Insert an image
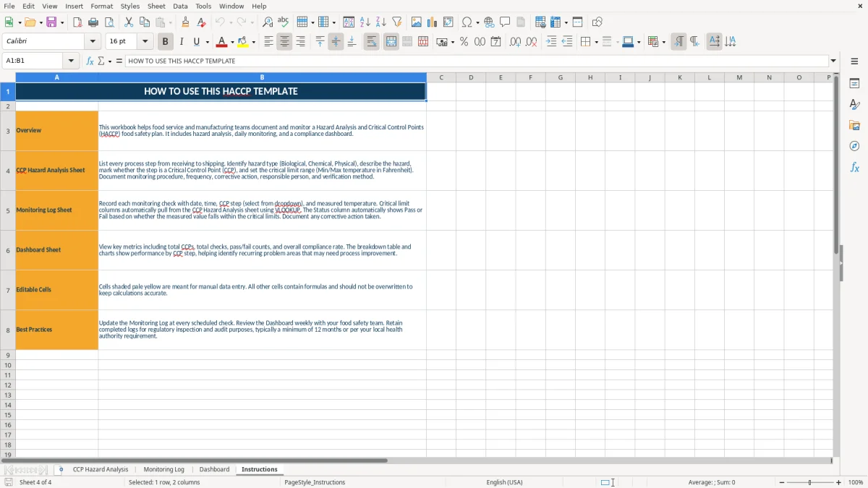This screenshot has height=488, width=868. (x=417, y=22)
